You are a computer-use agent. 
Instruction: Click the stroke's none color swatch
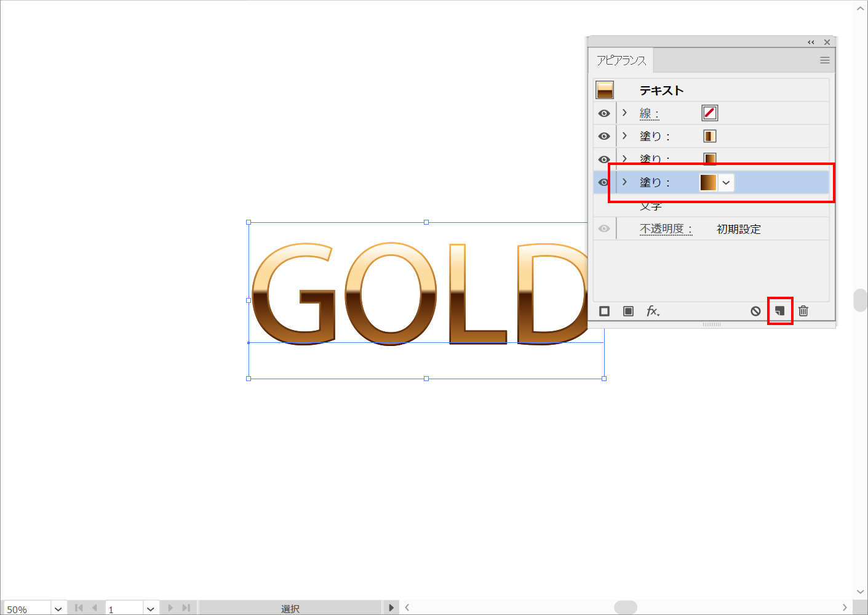pyautogui.click(x=709, y=113)
